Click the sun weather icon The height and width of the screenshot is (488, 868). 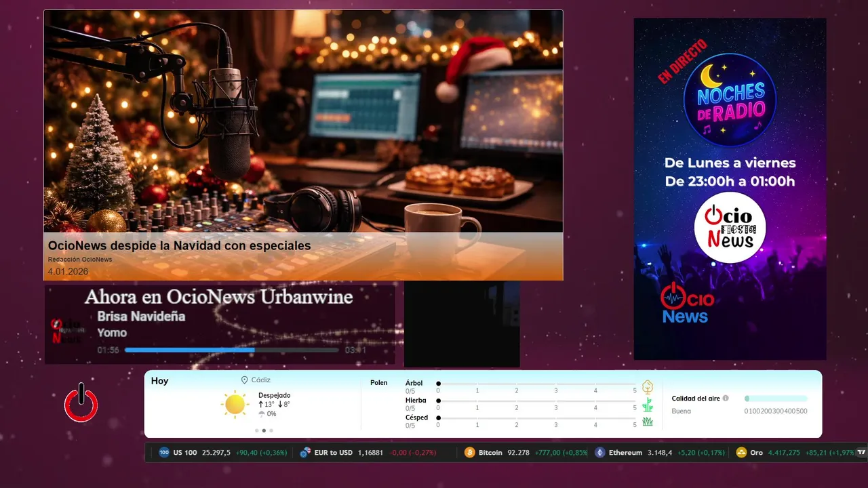tap(235, 404)
